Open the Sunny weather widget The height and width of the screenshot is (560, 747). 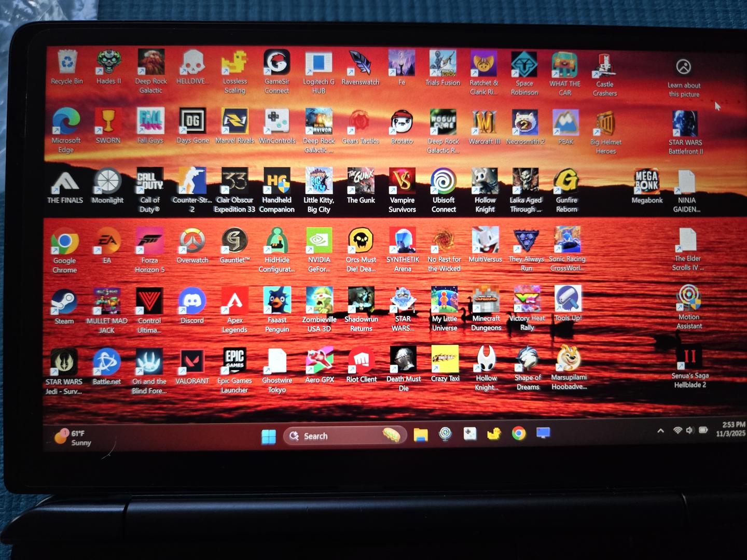pyautogui.click(x=73, y=438)
